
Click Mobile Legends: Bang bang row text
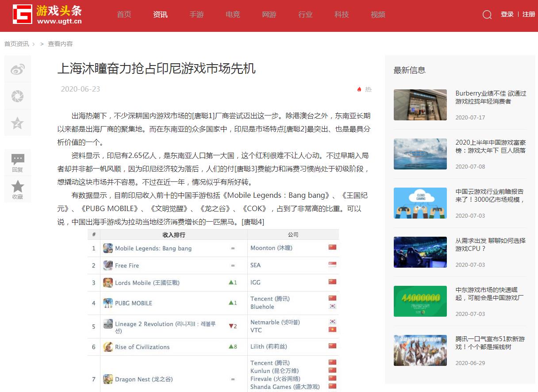(x=153, y=248)
